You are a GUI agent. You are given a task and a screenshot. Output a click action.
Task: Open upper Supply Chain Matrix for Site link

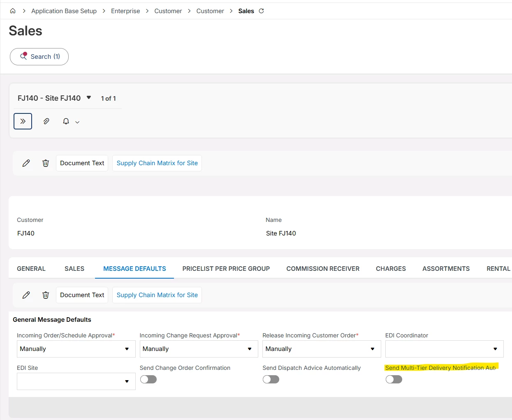click(x=157, y=163)
